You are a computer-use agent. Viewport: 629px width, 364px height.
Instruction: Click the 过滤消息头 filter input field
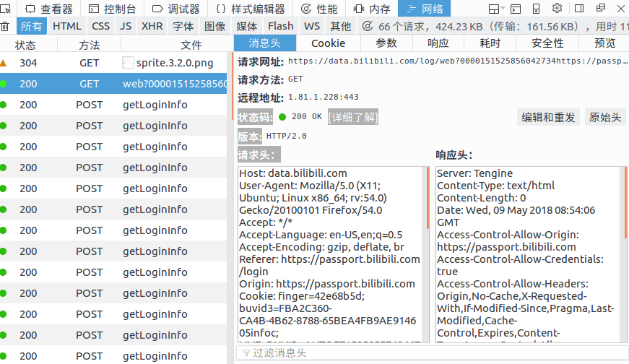coord(432,353)
